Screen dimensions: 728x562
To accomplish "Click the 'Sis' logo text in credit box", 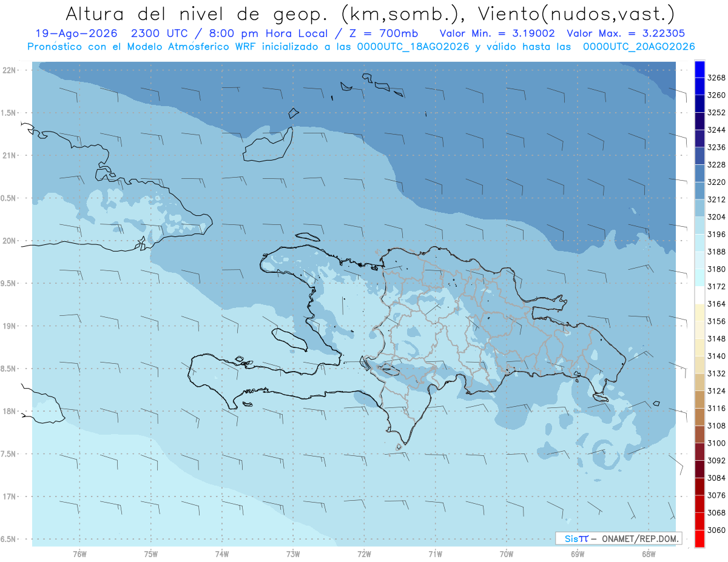I will pos(571,538).
